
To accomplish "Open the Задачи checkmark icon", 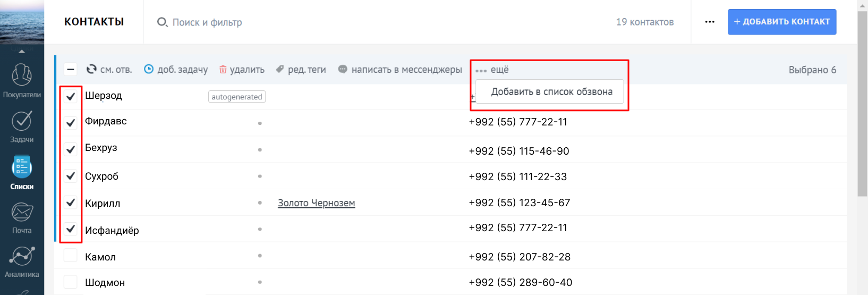I will (22, 121).
